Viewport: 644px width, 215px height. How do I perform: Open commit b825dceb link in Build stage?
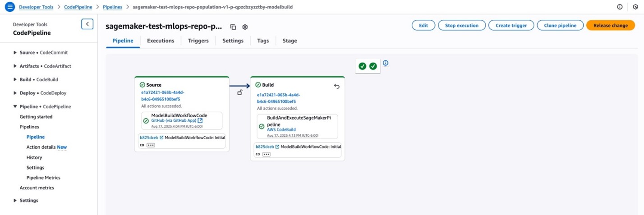[x=265, y=146]
